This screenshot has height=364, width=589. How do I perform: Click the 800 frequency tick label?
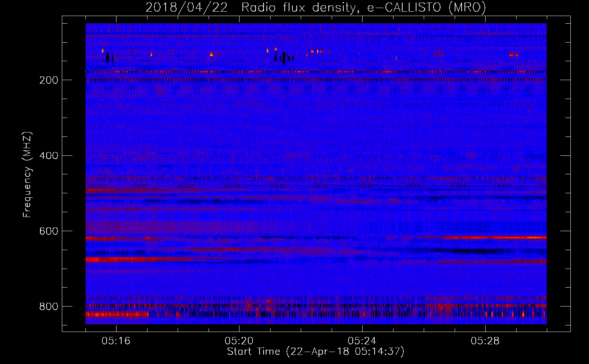[x=49, y=306]
